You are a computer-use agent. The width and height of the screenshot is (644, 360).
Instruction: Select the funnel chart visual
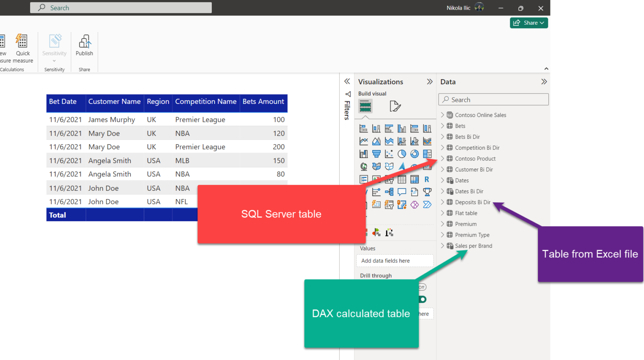coord(376,154)
